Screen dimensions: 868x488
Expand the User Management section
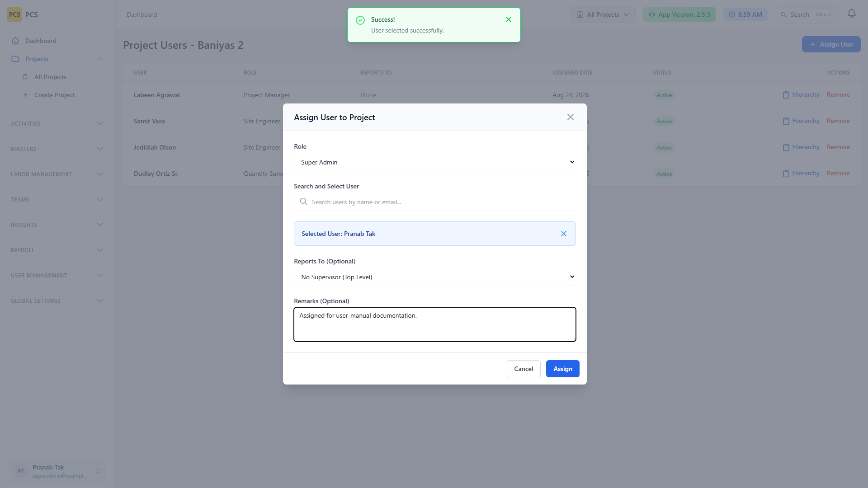[57, 275]
